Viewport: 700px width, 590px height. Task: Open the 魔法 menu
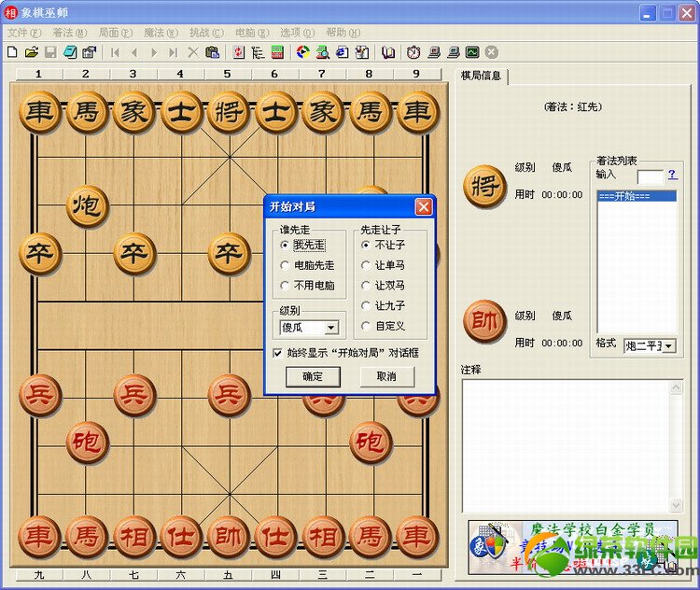(x=161, y=33)
